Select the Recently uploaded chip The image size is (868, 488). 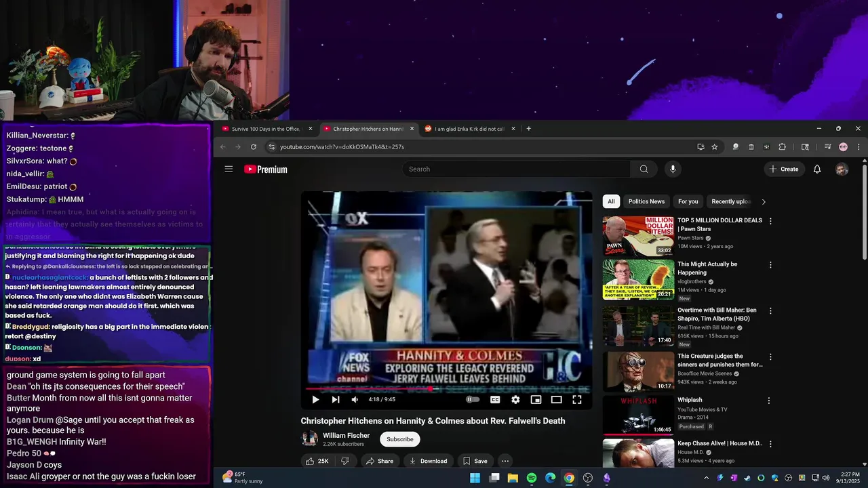pos(730,201)
